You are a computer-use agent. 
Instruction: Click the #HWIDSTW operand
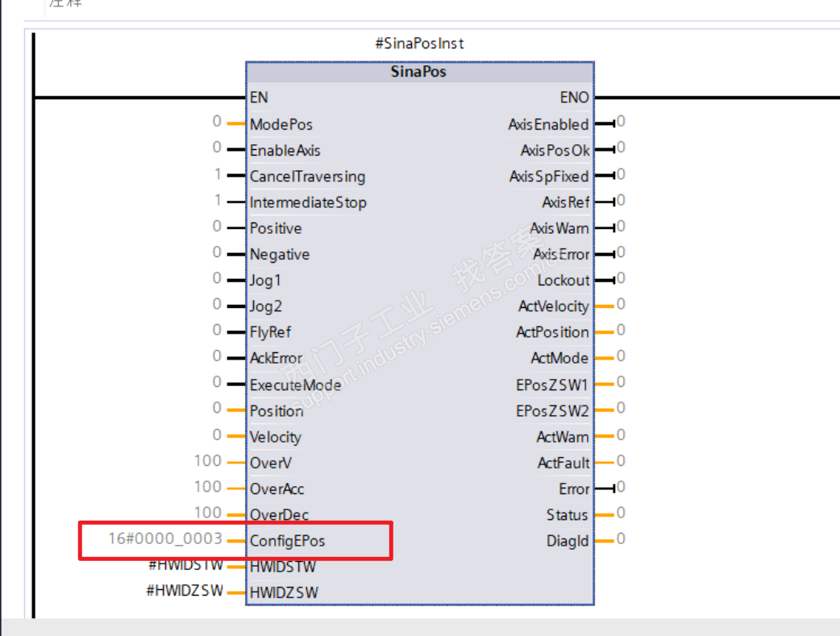(186, 565)
